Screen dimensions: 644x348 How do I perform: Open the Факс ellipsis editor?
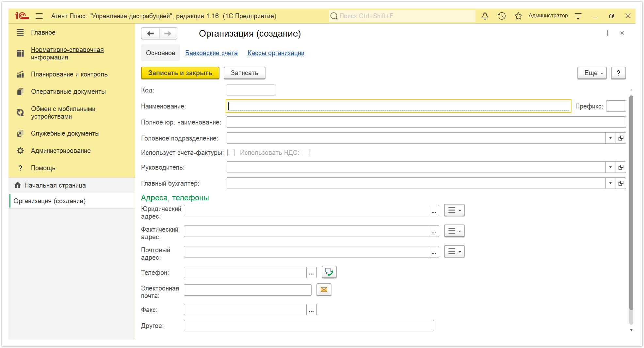(x=311, y=310)
